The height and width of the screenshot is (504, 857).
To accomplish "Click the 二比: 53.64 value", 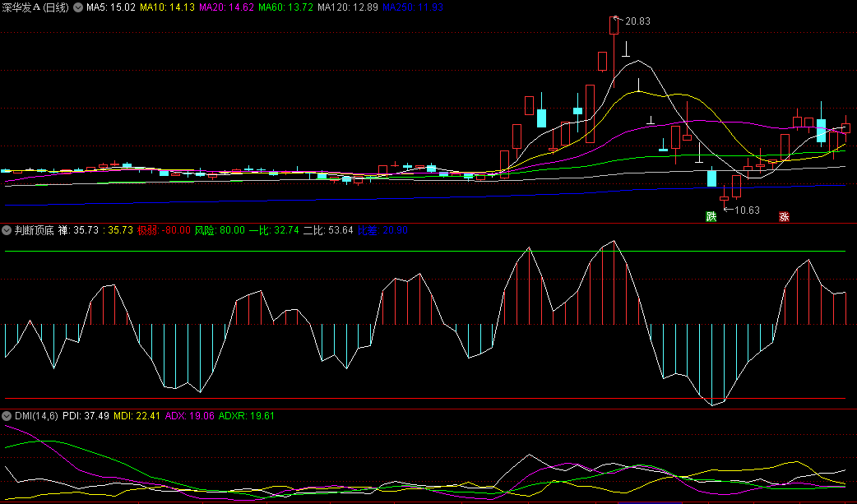I will tap(328, 231).
